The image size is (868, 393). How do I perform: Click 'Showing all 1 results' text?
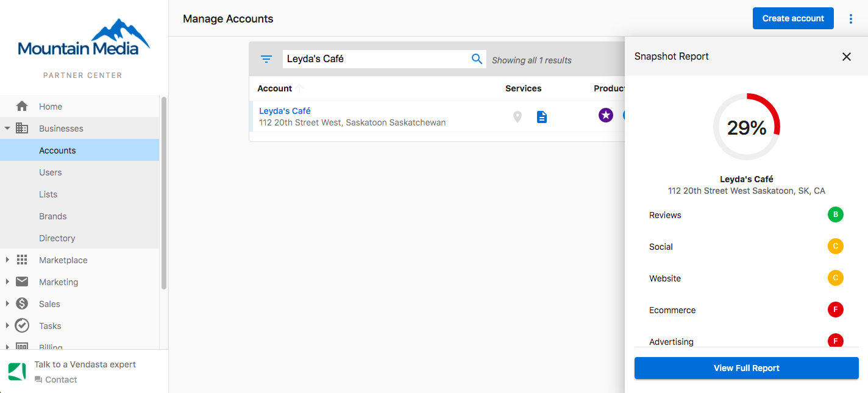[532, 60]
